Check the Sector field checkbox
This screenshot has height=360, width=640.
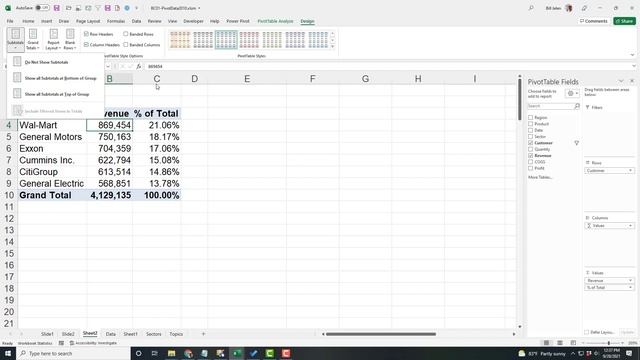click(x=531, y=136)
